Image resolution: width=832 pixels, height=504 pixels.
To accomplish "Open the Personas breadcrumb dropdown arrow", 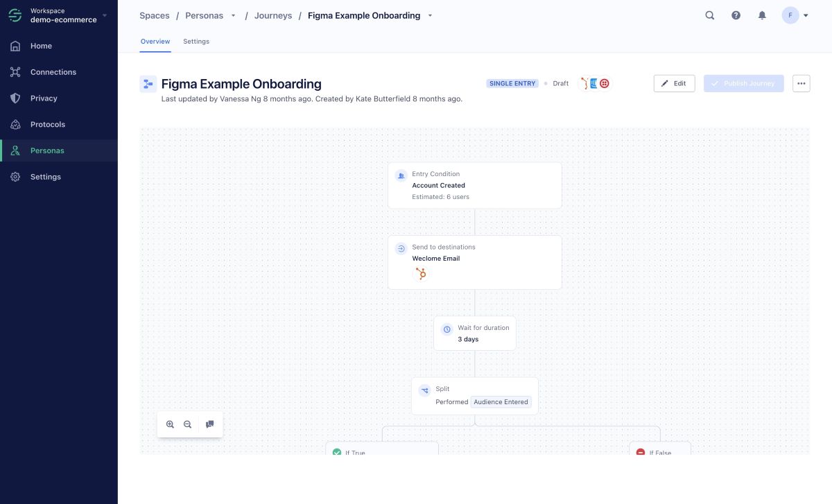I will coord(233,16).
